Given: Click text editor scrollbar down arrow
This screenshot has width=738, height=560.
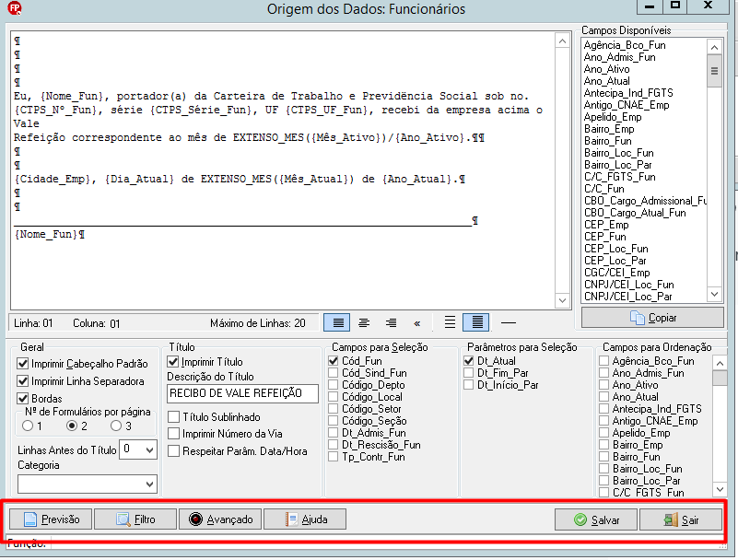Looking at the screenshot, I should coord(562,300).
